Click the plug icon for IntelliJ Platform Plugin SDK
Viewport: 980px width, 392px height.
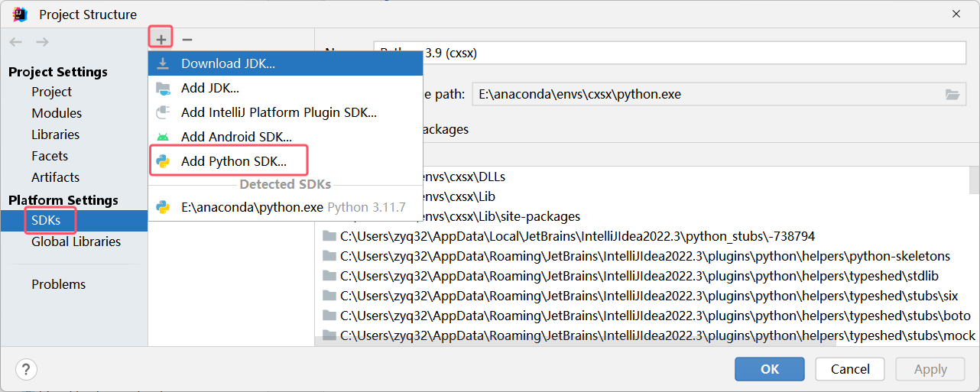point(163,112)
